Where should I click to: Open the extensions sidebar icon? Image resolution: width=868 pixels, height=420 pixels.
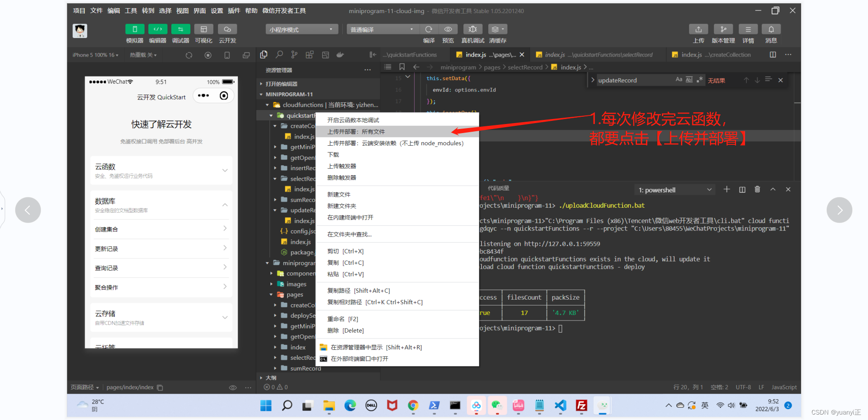[x=310, y=55]
